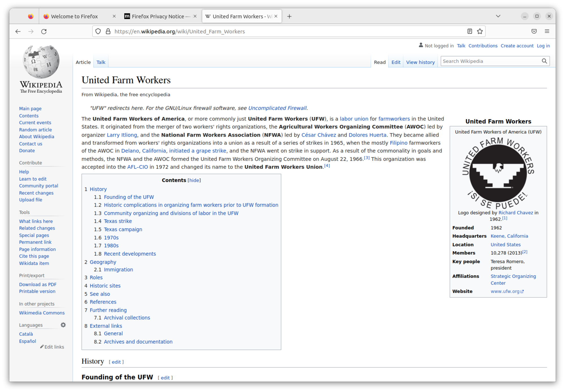Bookmark this page with the star icon
This screenshot has height=392, width=565.
point(480,31)
